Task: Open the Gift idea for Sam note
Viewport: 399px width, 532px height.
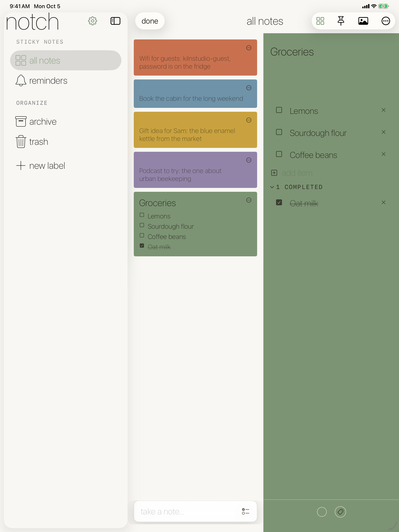Action: click(195, 130)
